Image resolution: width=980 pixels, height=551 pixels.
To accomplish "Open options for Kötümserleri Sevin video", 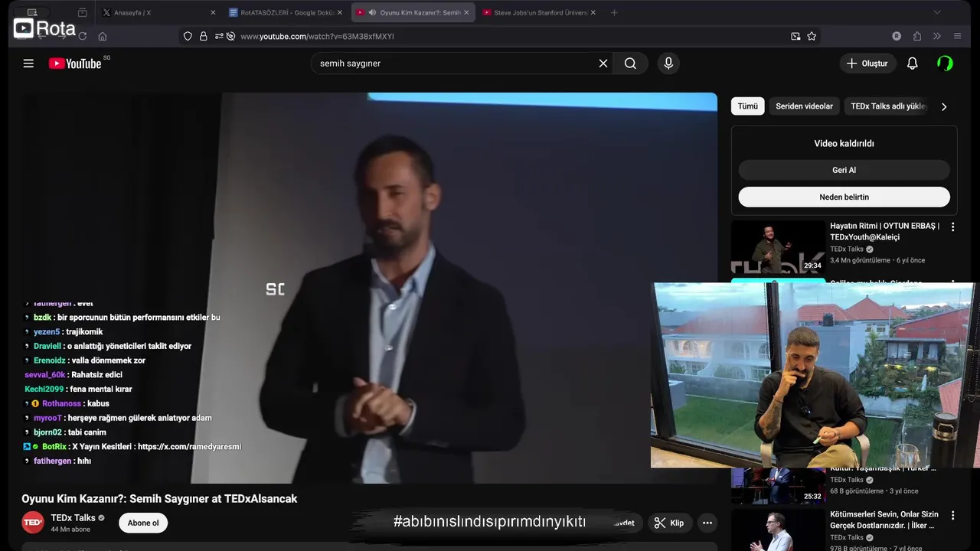I will (953, 516).
